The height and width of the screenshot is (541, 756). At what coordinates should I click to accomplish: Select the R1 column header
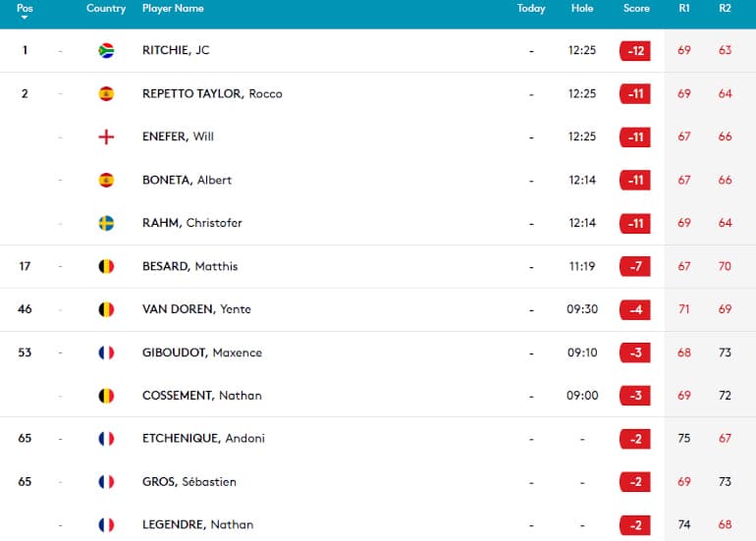click(683, 8)
